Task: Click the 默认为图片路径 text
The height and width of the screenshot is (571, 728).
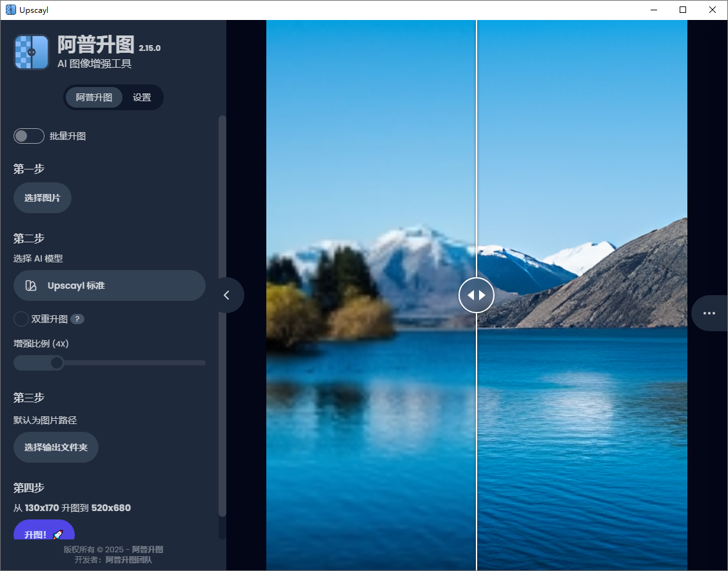Action: coord(45,420)
